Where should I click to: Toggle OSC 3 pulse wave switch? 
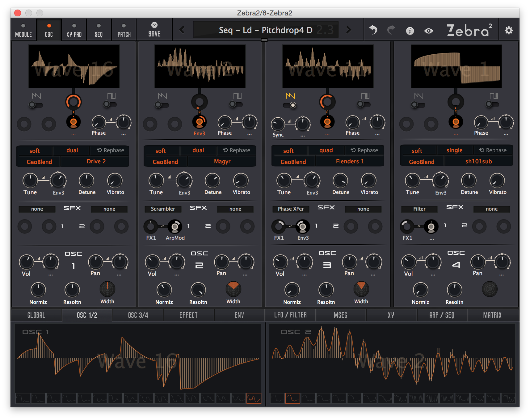[x=364, y=104]
